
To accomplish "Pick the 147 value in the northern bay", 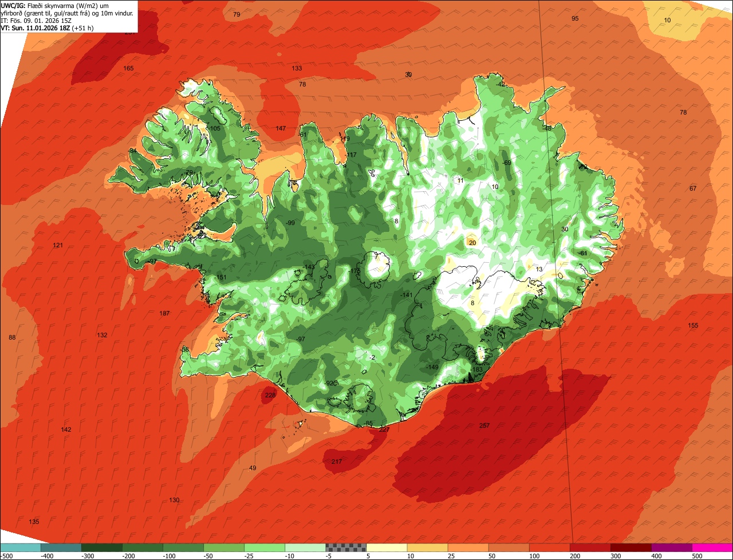I will point(281,128).
